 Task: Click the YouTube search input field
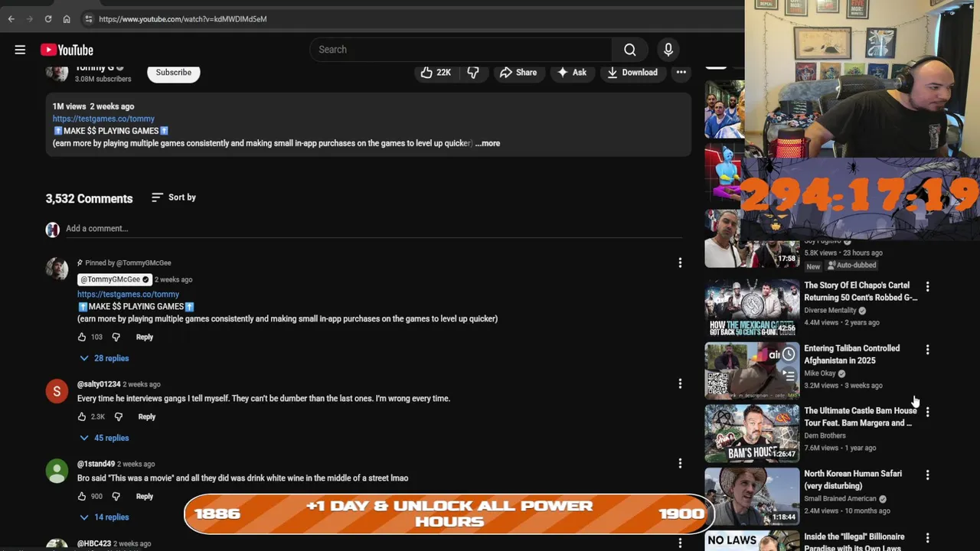pos(460,50)
